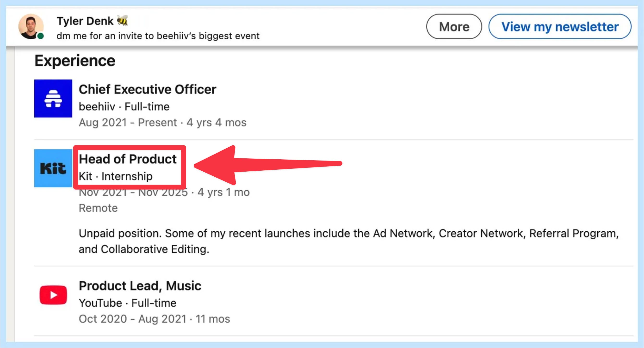The width and height of the screenshot is (644, 348).
Task: Open Tyler Denk name link
Action: tap(85, 21)
